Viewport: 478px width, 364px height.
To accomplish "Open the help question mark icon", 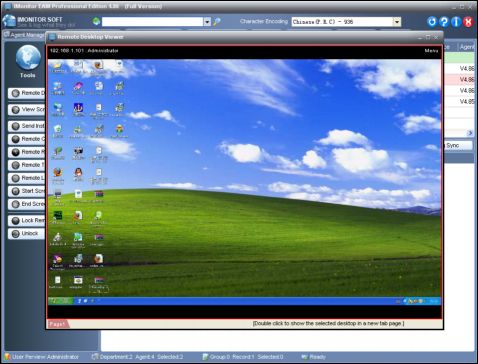I will tap(444, 22).
